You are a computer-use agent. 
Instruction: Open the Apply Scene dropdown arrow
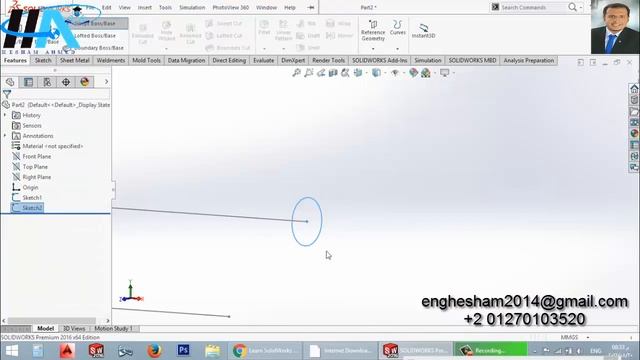435,73
